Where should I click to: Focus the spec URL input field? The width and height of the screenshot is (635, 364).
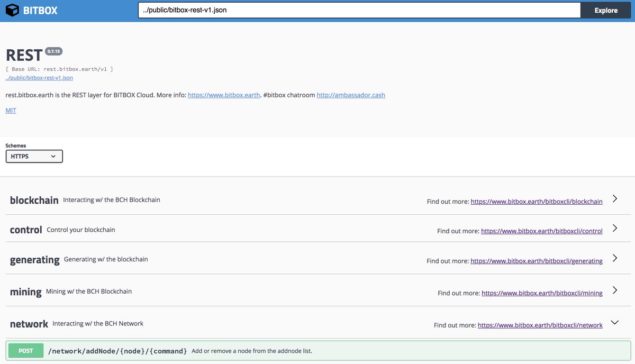(359, 10)
